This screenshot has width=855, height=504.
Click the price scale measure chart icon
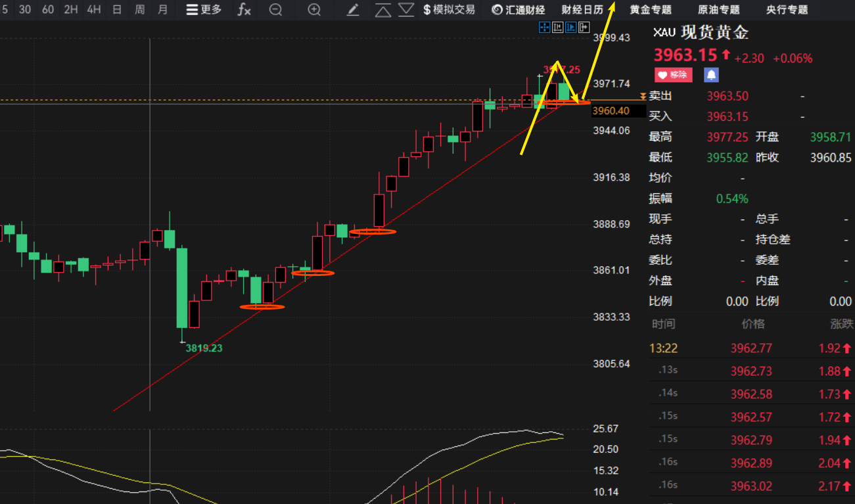click(x=557, y=27)
